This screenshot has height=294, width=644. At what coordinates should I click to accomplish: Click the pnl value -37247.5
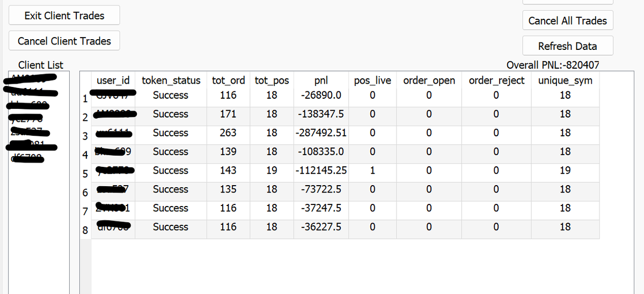click(x=320, y=208)
